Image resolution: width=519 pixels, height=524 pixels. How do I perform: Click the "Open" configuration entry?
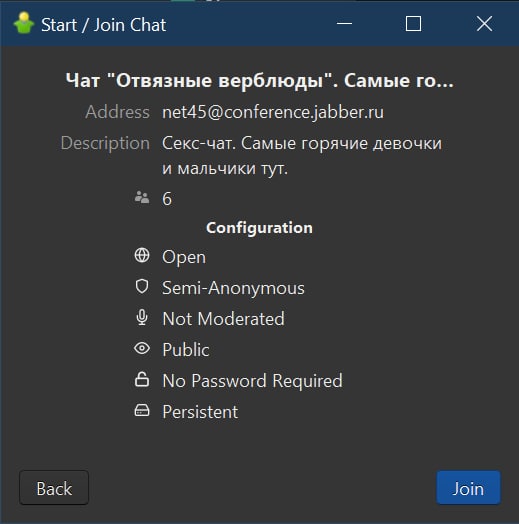pos(184,257)
